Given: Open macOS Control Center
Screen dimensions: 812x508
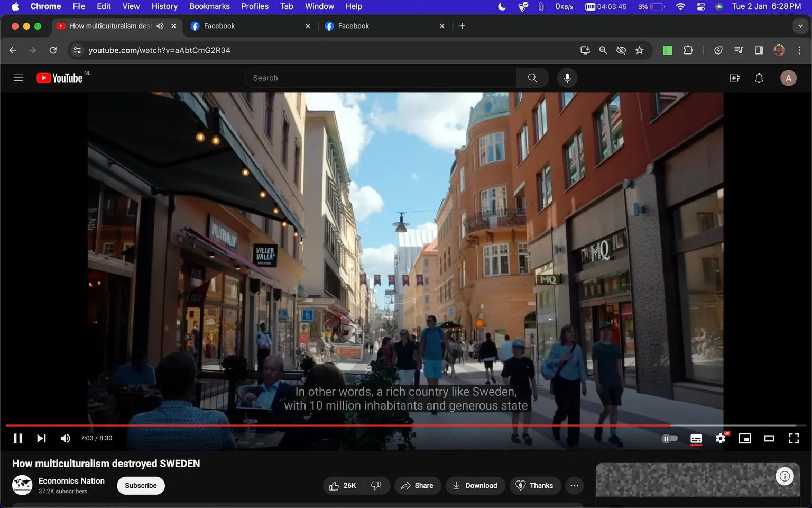Looking at the screenshot, I should point(700,6).
